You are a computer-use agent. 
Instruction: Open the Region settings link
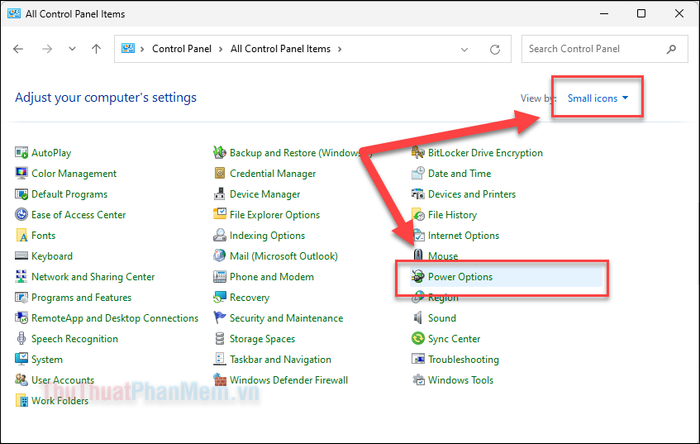tap(443, 297)
